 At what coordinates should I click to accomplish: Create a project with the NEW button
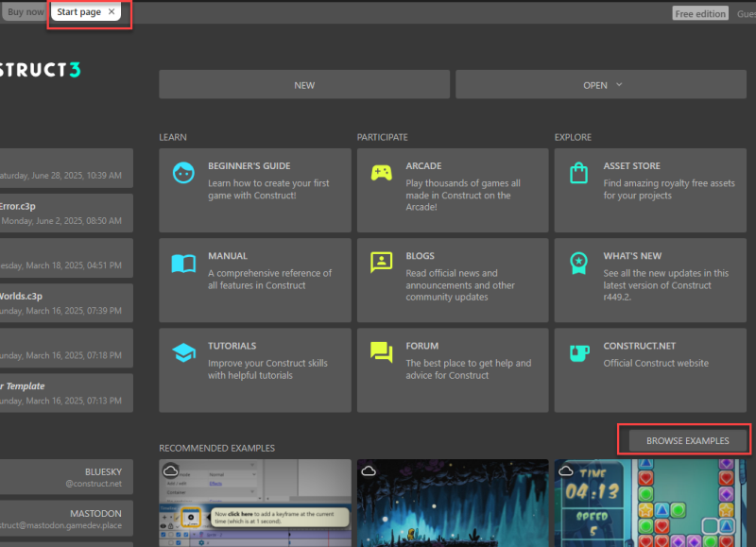click(x=304, y=85)
